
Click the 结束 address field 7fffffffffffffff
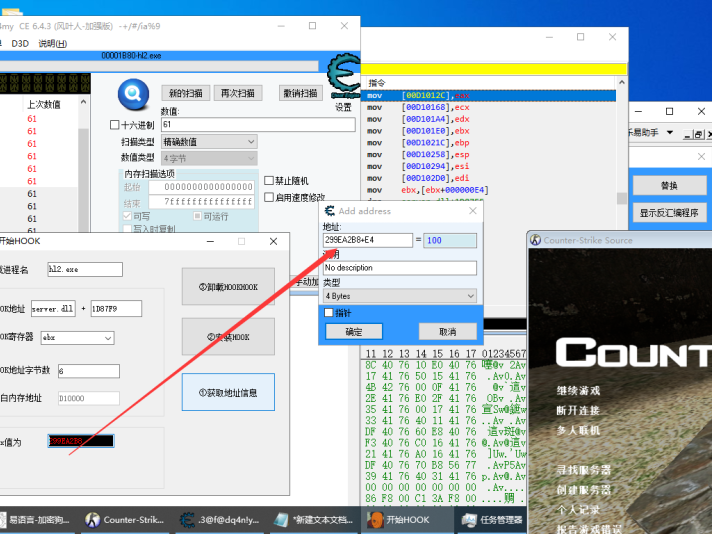[x=202, y=202]
